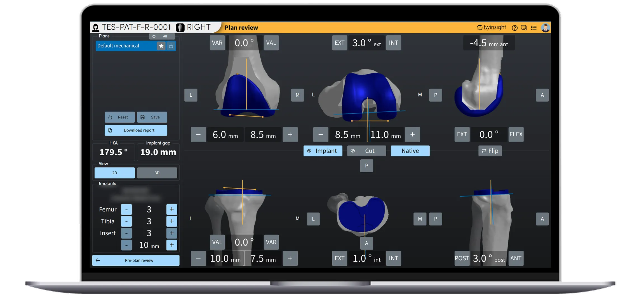Filter plans by favorites star
Screen dimensions: 644x295
click(154, 36)
